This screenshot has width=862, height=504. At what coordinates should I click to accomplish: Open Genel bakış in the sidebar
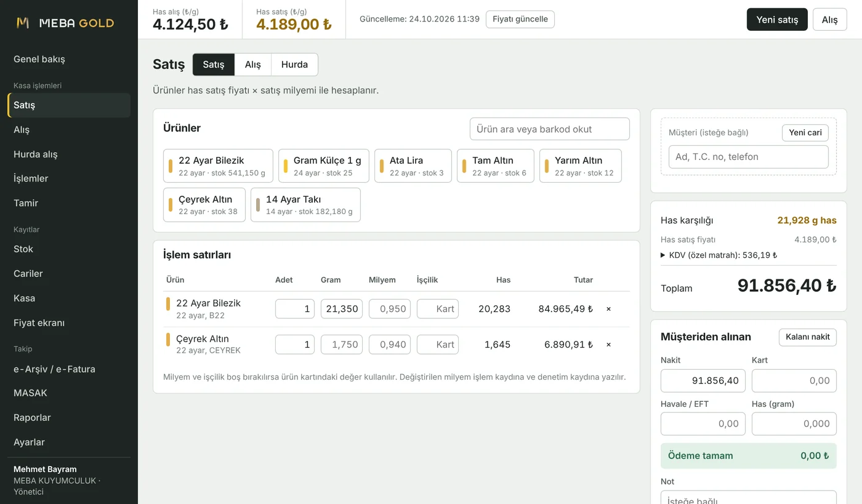tap(69, 59)
